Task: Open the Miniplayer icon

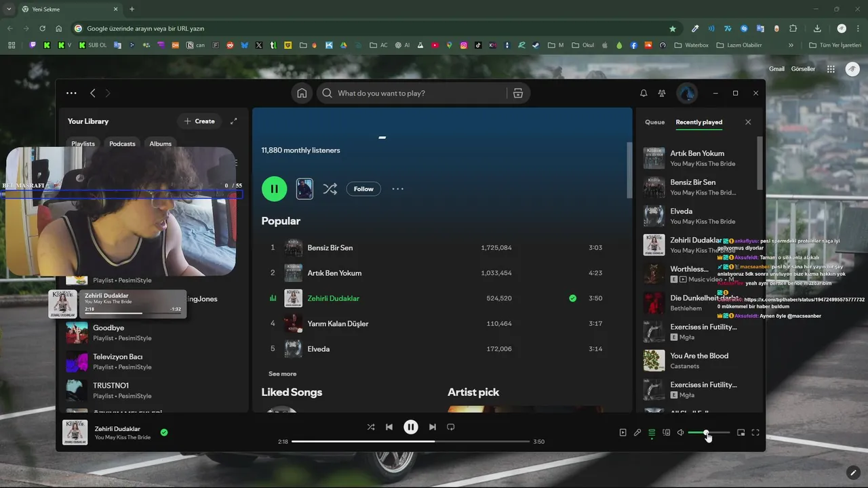Action: click(x=741, y=432)
